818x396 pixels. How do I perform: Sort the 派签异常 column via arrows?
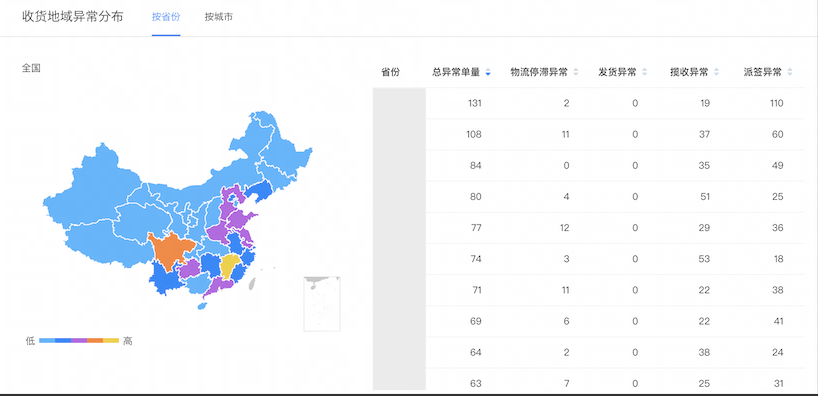[790, 73]
